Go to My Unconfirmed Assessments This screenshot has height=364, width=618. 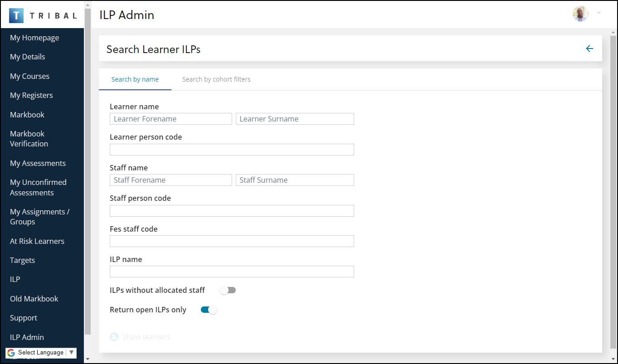pyautogui.click(x=38, y=187)
